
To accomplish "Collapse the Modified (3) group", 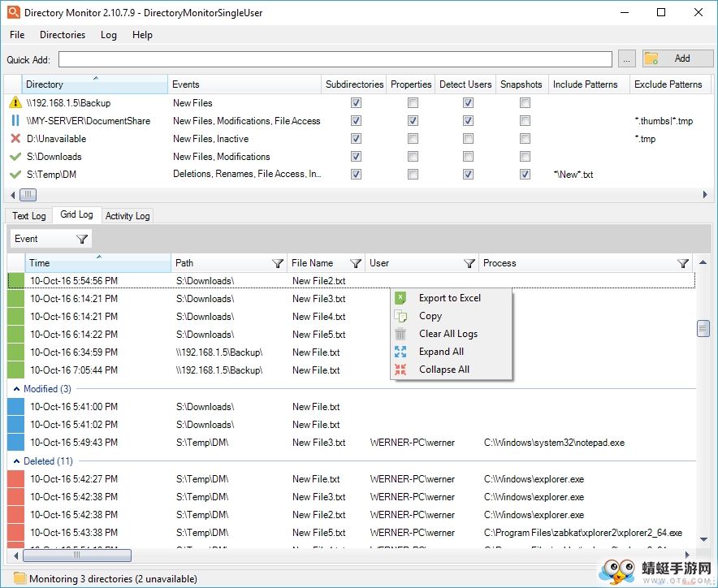I will pyautogui.click(x=16, y=389).
